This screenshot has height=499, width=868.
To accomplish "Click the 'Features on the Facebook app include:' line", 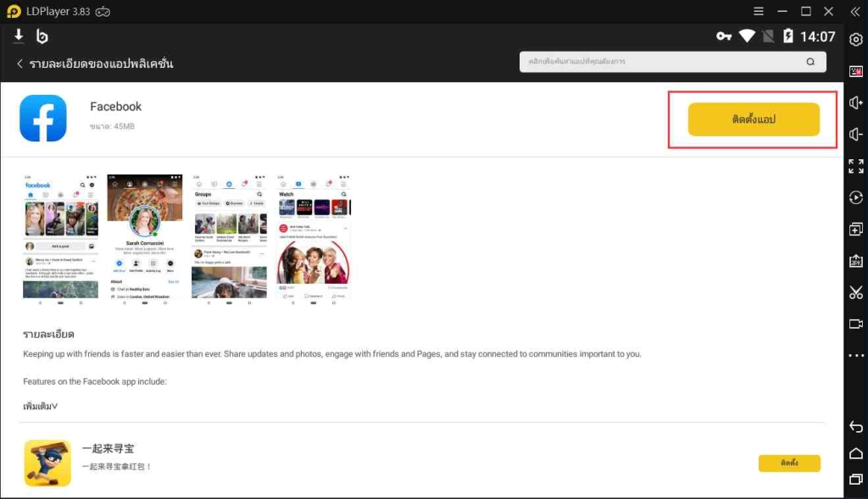I will [x=95, y=381].
